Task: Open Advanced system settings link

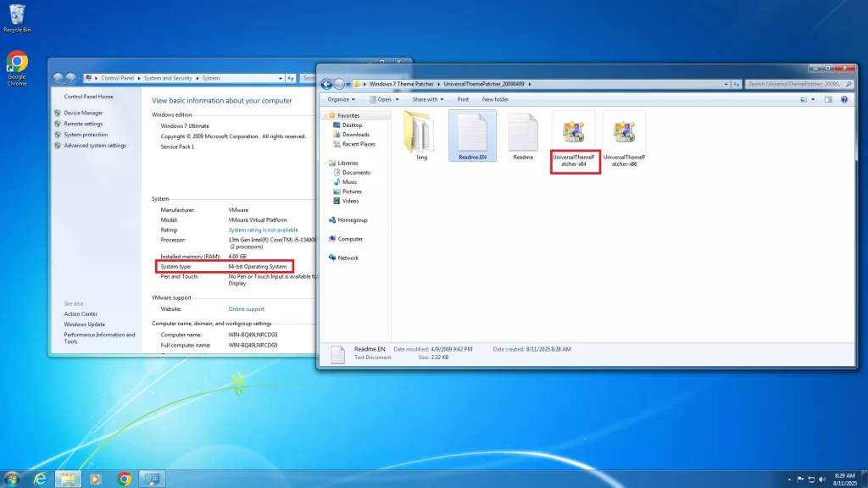Action: [95, 146]
